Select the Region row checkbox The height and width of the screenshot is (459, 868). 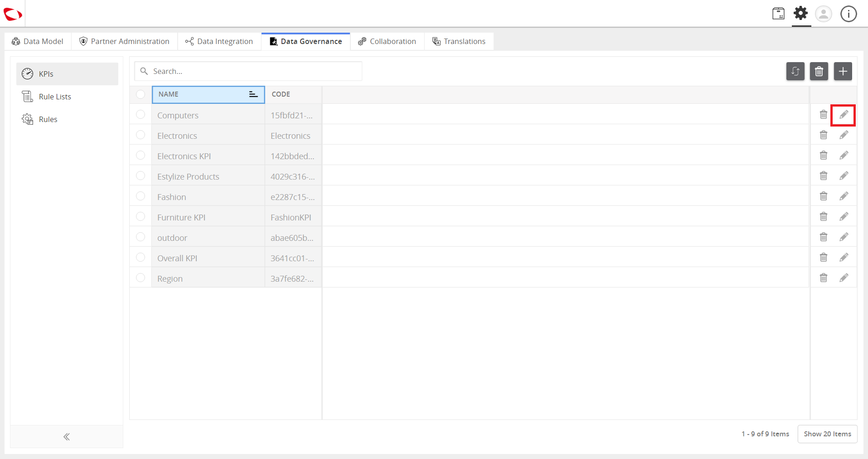pos(141,278)
